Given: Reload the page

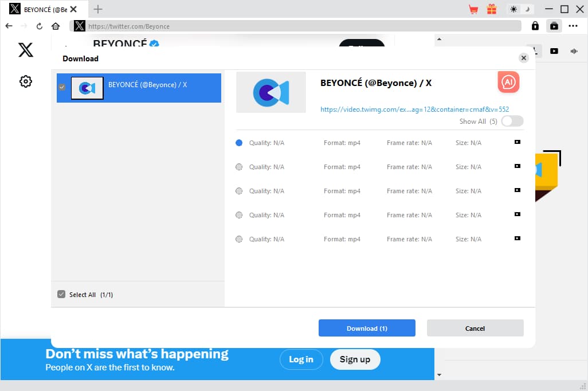Looking at the screenshot, I should click(x=40, y=26).
